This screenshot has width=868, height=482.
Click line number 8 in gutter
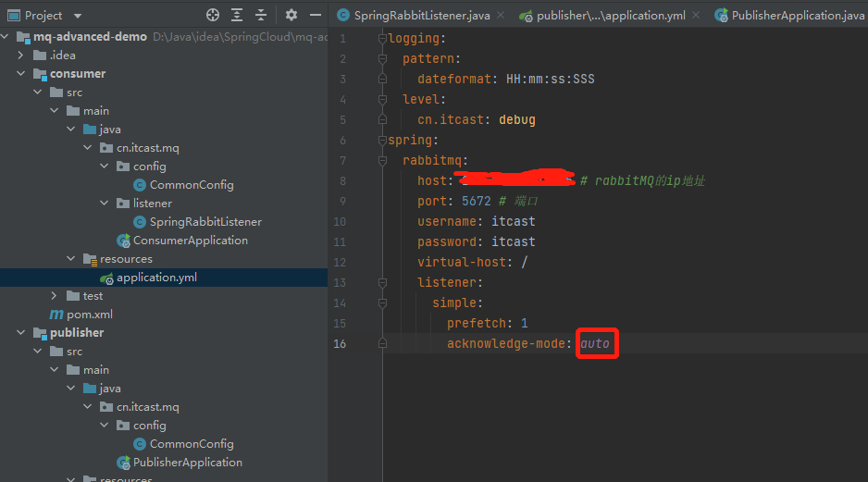[x=342, y=181]
